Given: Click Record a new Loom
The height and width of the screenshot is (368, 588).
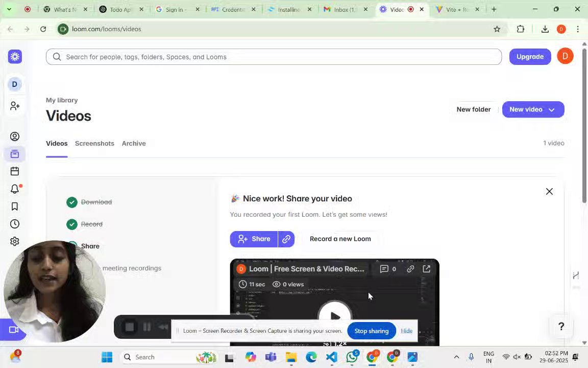Looking at the screenshot, I should [x=340, y=239].
